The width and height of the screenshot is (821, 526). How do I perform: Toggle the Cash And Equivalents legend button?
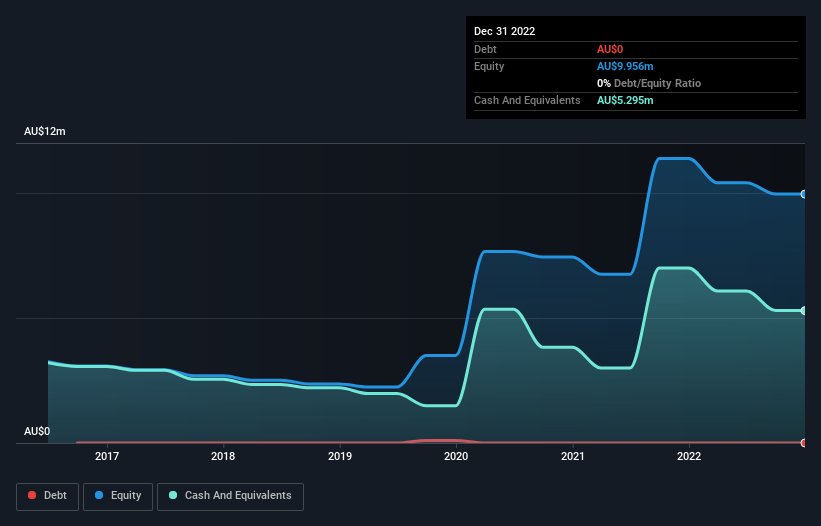pos(230,496)
